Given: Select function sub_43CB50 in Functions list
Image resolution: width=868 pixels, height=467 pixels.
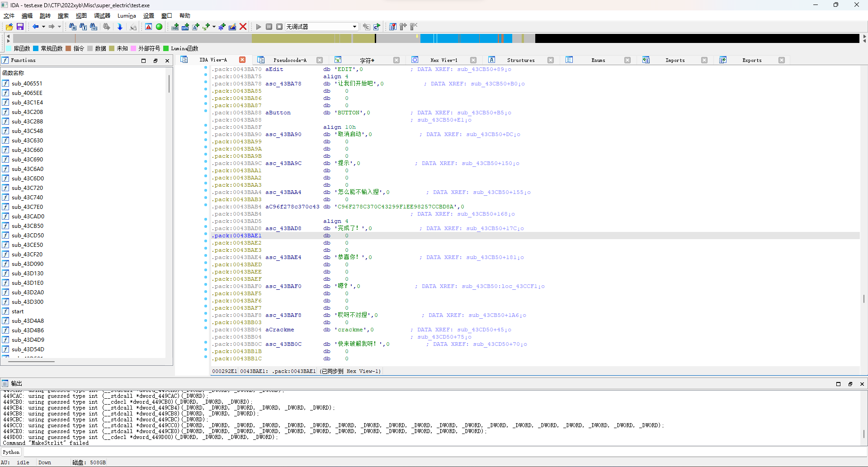Looking at the screenshot, I should (x=28, y=226).
